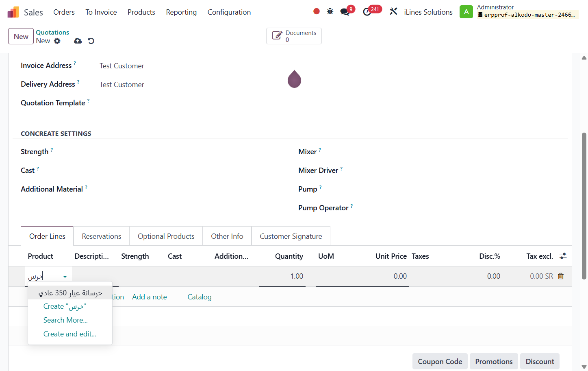The width and height of the screenshot is (588, 371).
Task: Click the Add a note link
Action: pyautogui.click(x=150, y=297)
